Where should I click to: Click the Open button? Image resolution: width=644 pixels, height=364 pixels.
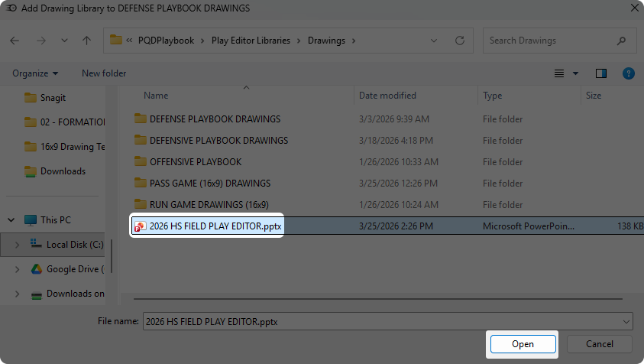coord(523,344)
